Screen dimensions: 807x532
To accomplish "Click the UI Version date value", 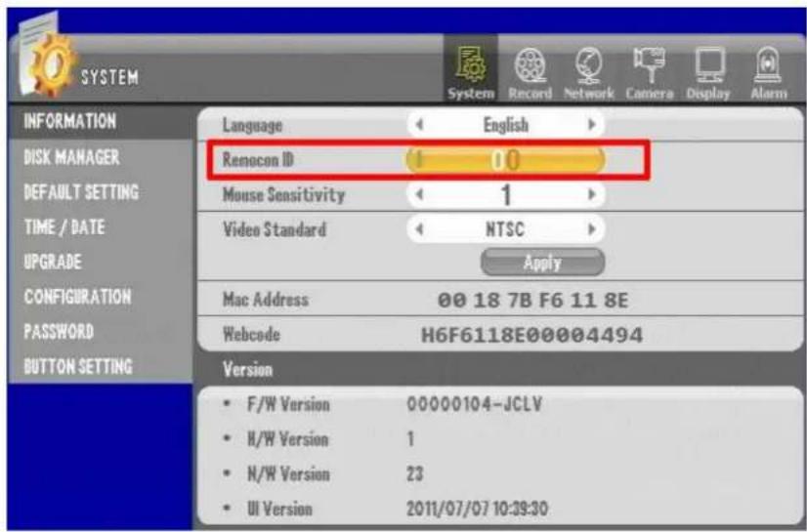I will (x=477, y=509).
